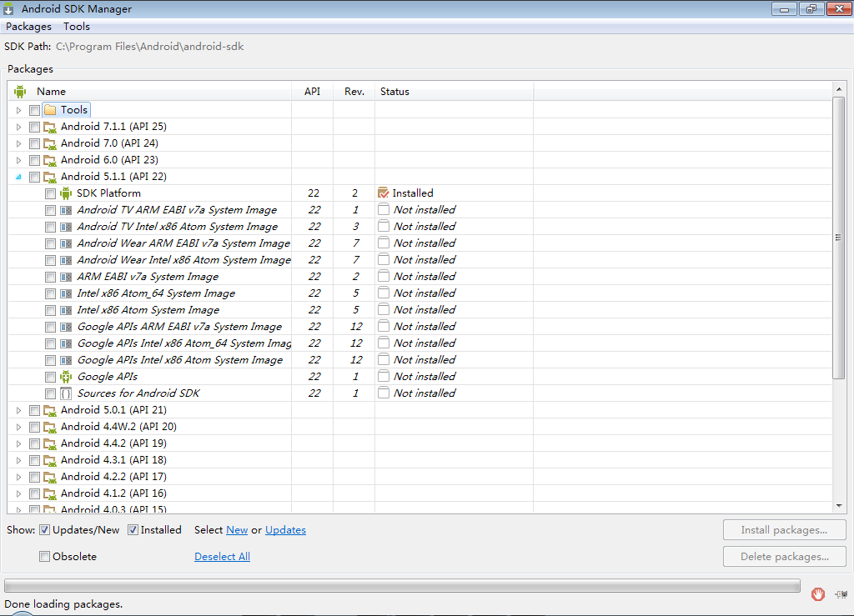This screenshot has height=616, width=854.
Task: Click the Delete packages button
Action: pos(784,557)
